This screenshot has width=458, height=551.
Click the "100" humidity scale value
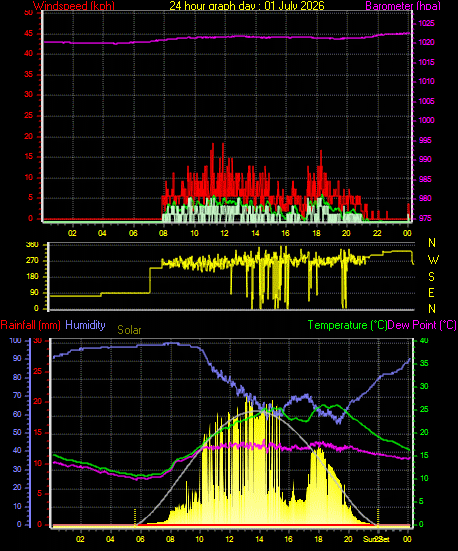pos(15,340)
